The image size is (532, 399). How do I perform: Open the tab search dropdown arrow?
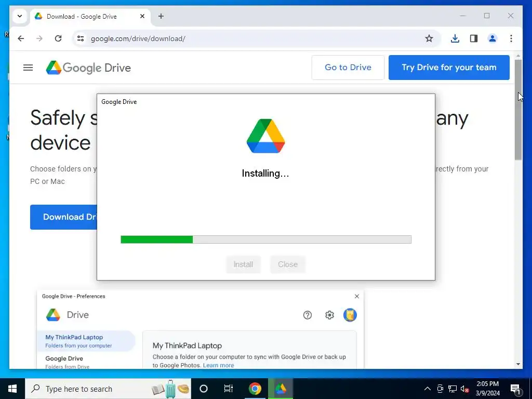click(20, 16)
